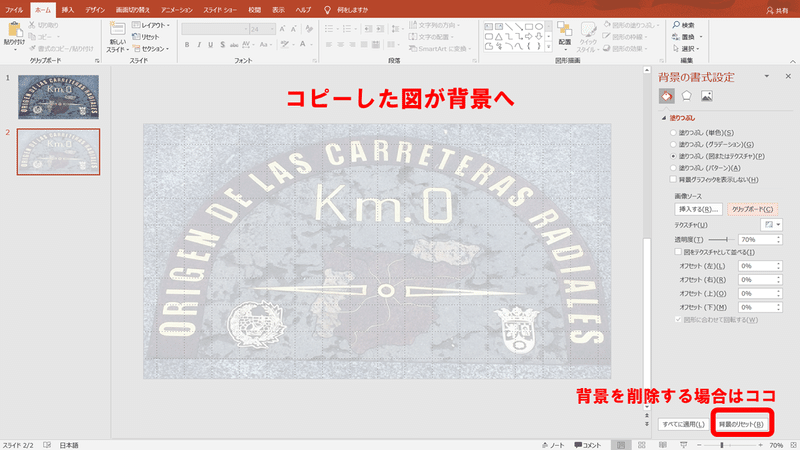The height and width of the screenshot is (450, 800).
Task: Select Solid fill (単色) radio button
Action: point(673,133)
